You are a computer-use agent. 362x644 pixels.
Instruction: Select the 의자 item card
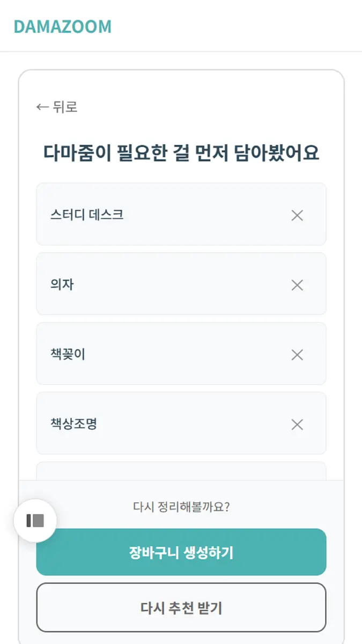181,284
